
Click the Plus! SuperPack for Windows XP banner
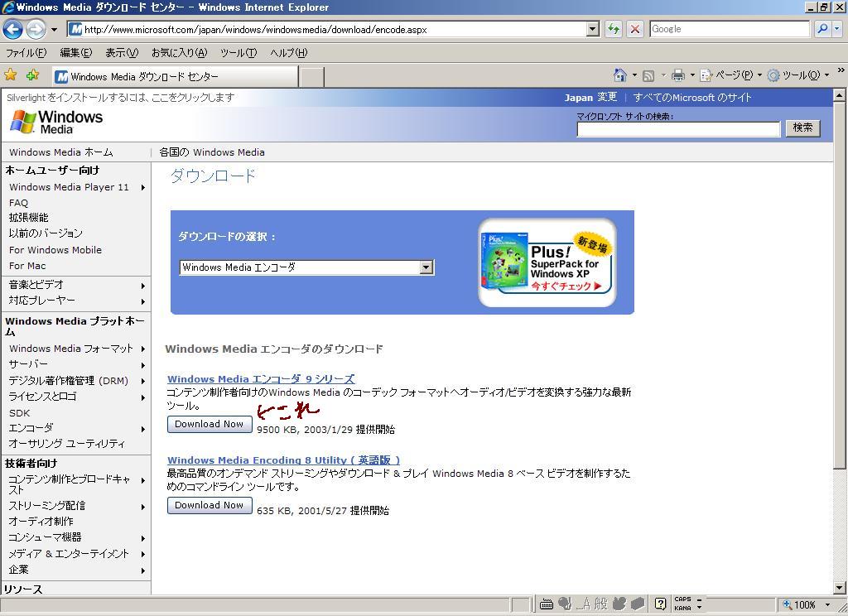pyautogui.click(x=547, y=262)
